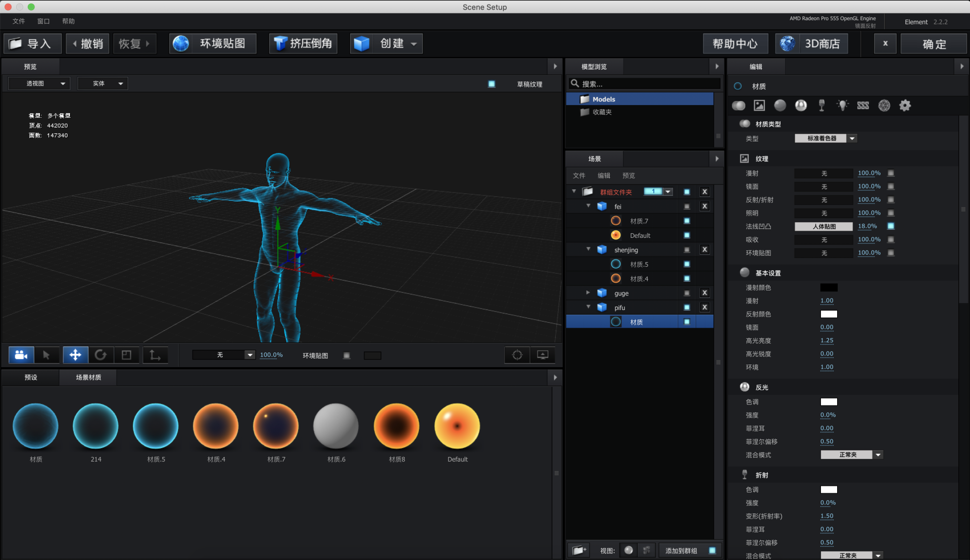Screen dimensions: 970x560
Task: Collapse the pifu model tree node
Action: [589, 307]
